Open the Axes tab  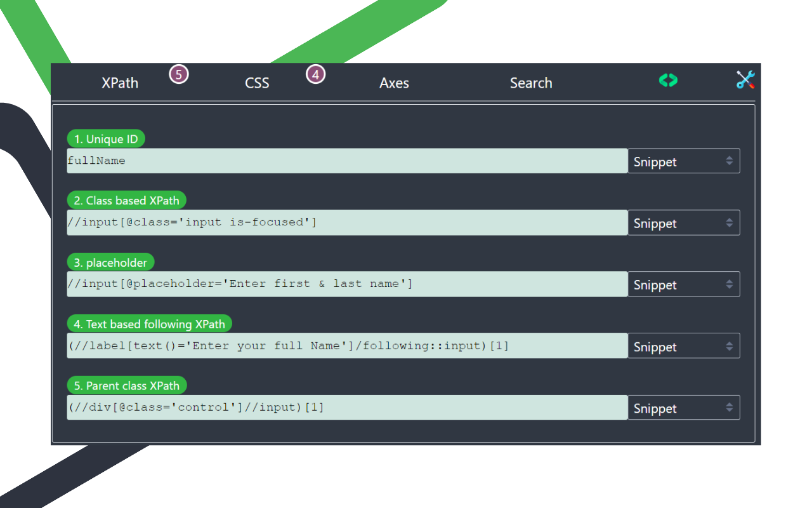point(394,83)
